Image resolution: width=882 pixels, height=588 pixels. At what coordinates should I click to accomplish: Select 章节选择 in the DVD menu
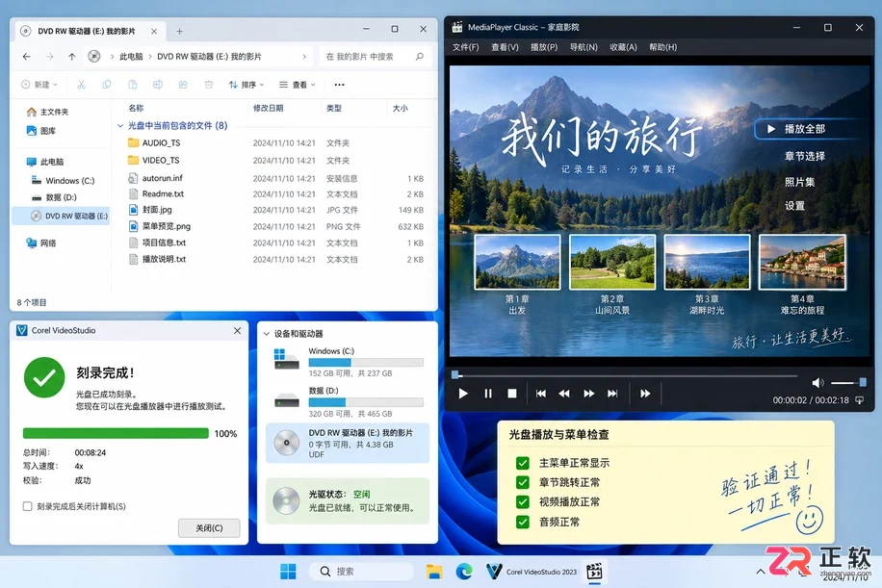(804, 156)
